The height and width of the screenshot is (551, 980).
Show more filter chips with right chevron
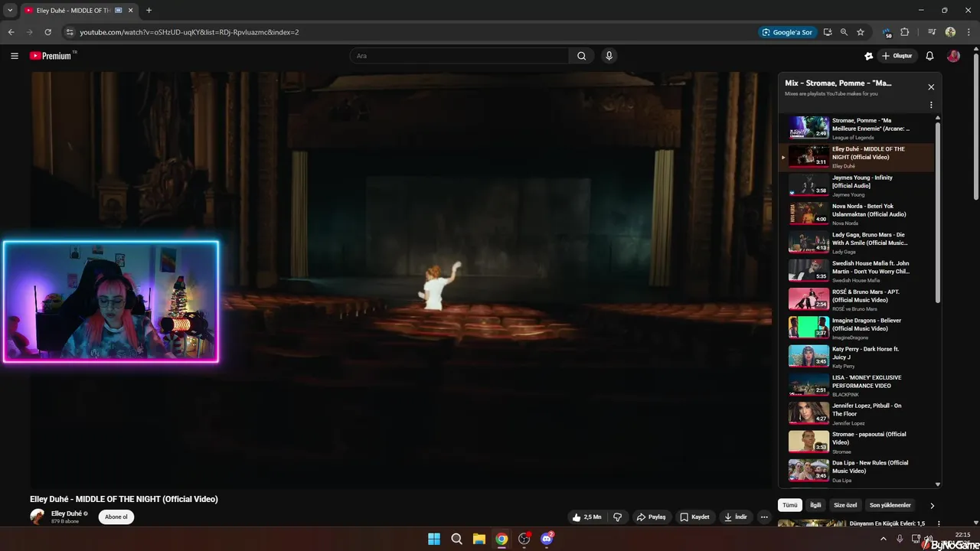tap(932, 506)
